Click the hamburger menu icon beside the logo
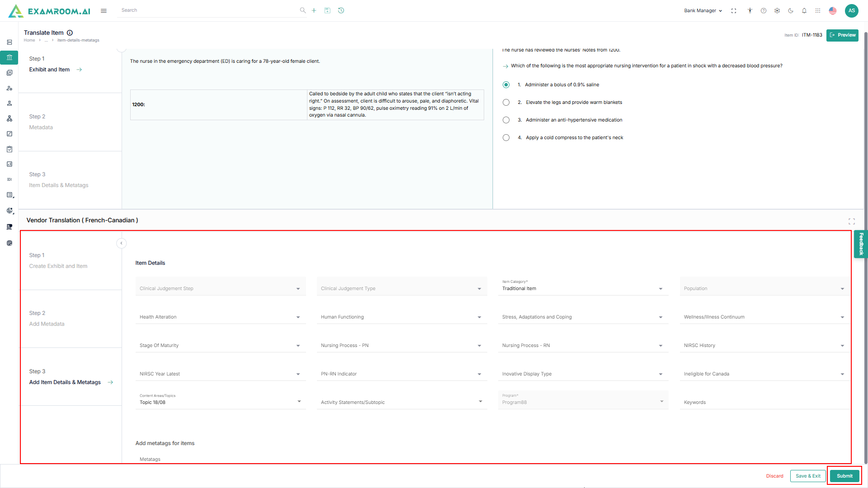The width and height of the screenshot is (868, 488). (104, 11)
